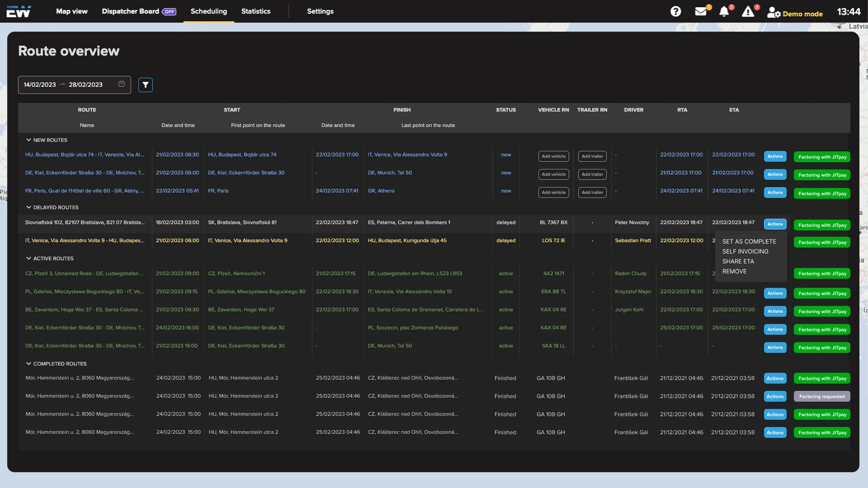This screenshot has width=868, height=488.
Task: Open the warning triangle alerts icon
Action: coord(748,11)
